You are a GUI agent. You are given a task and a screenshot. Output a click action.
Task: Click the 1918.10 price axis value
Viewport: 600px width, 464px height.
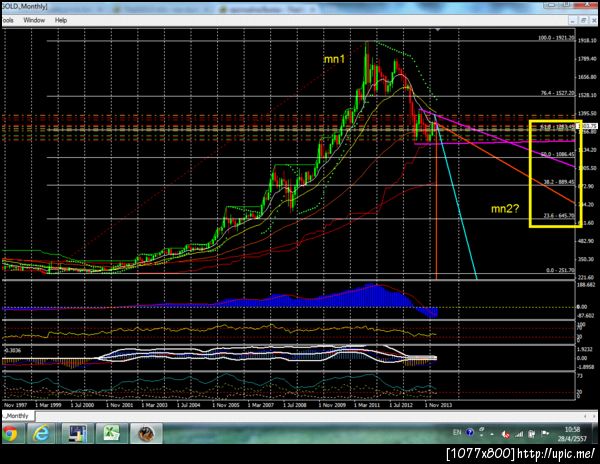[x=587, y=41]
